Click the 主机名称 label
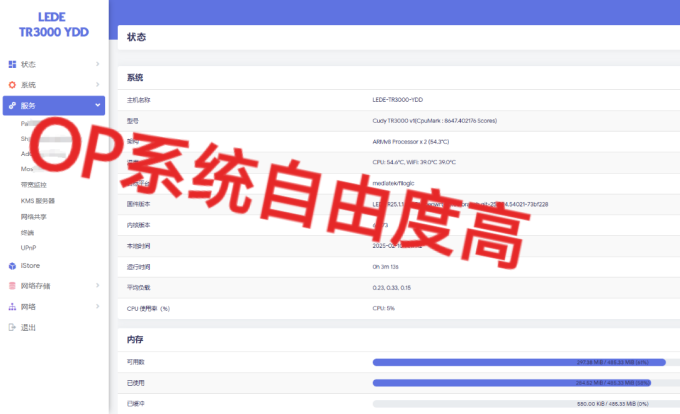 pyautogui.click(x=138, y=100)
